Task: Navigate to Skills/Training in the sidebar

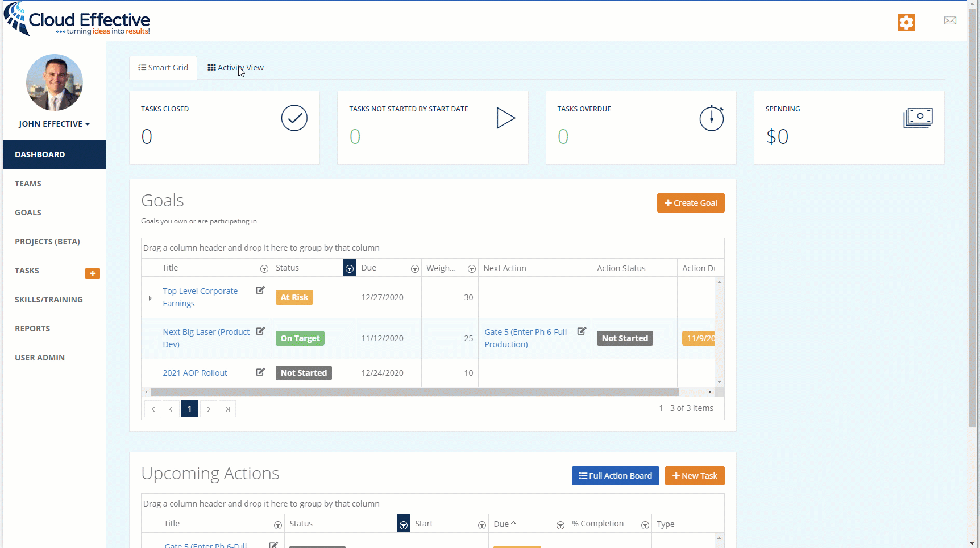Action: coord(49,300)
